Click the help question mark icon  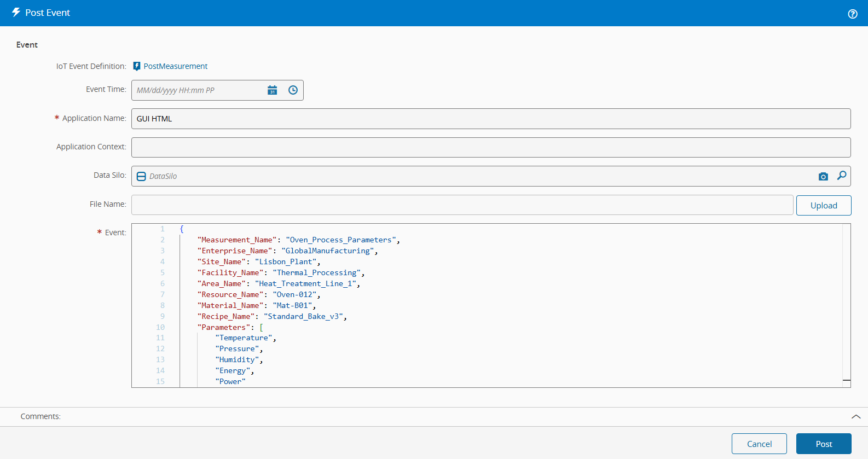852,14
